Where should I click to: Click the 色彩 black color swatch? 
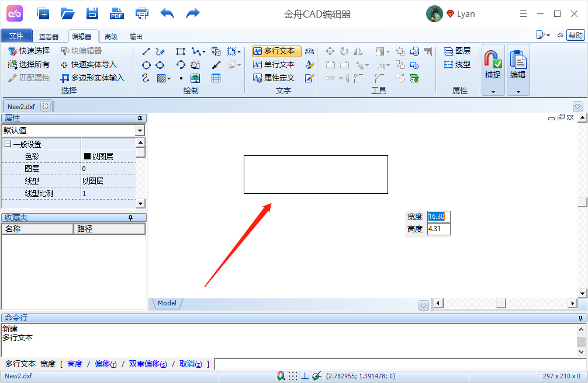tap(87, 156)
